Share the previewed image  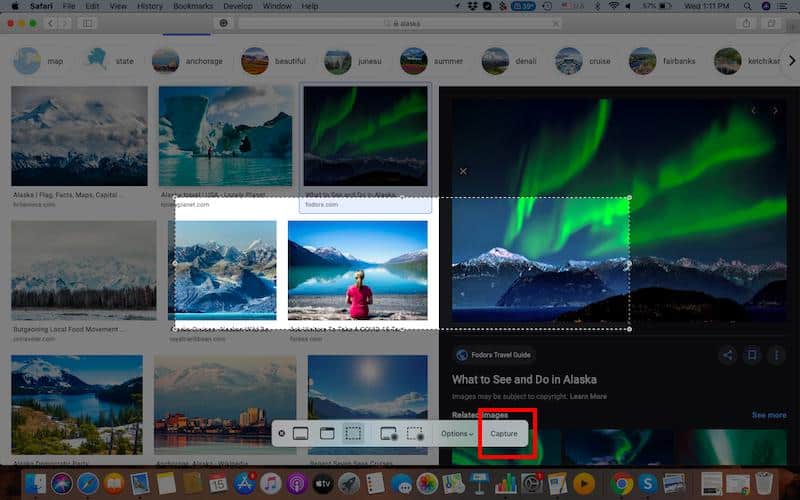point(728,355)
